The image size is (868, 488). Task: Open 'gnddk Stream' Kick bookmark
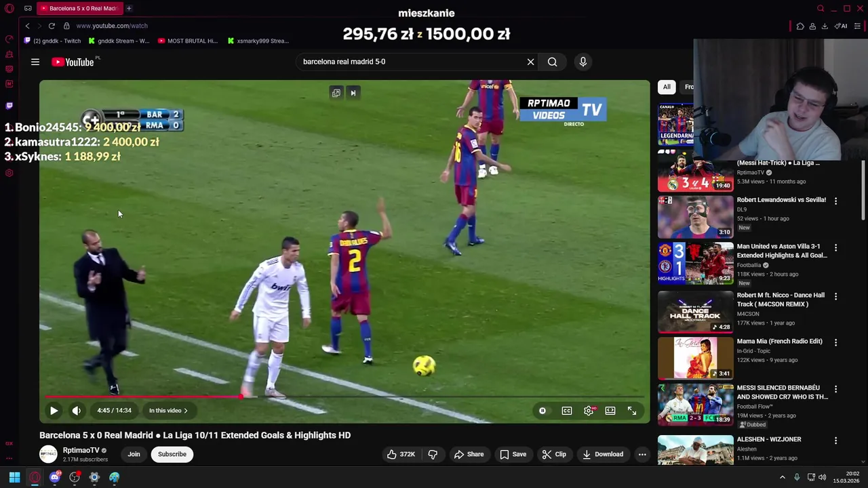[x=119, y=41]
